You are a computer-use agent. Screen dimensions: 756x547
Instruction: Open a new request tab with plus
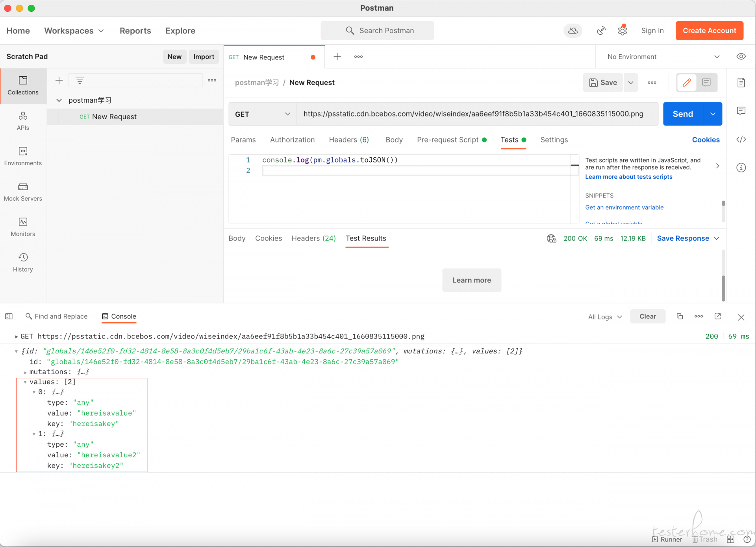coord(337,57)
